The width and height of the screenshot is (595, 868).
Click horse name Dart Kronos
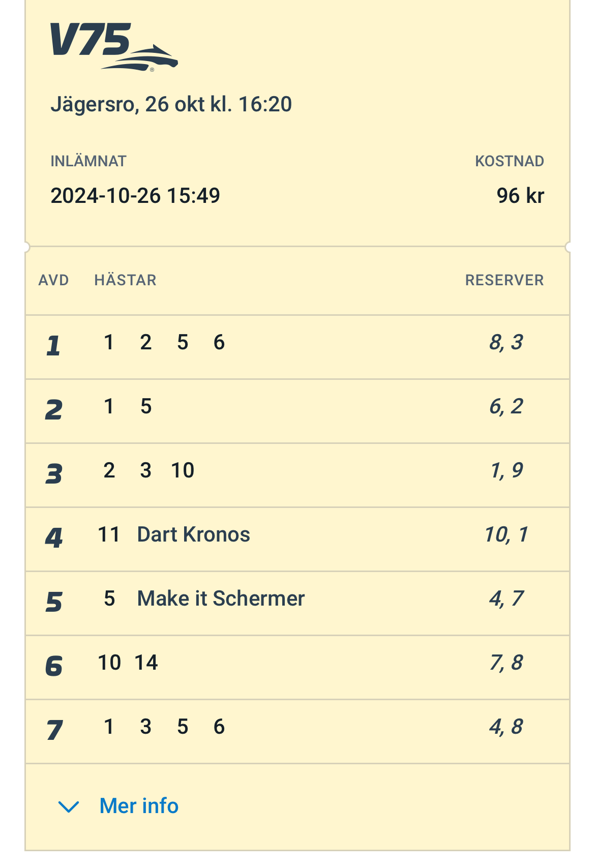pos(193,535)
